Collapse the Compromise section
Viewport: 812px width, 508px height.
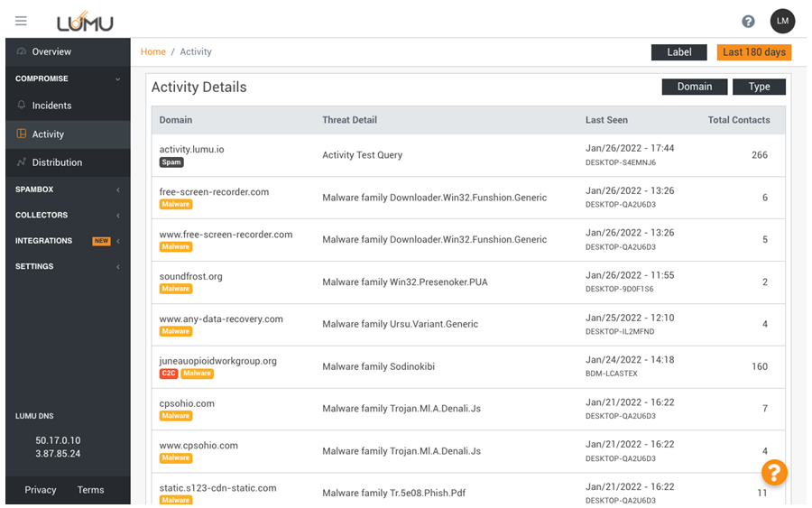tap(117, 79)
